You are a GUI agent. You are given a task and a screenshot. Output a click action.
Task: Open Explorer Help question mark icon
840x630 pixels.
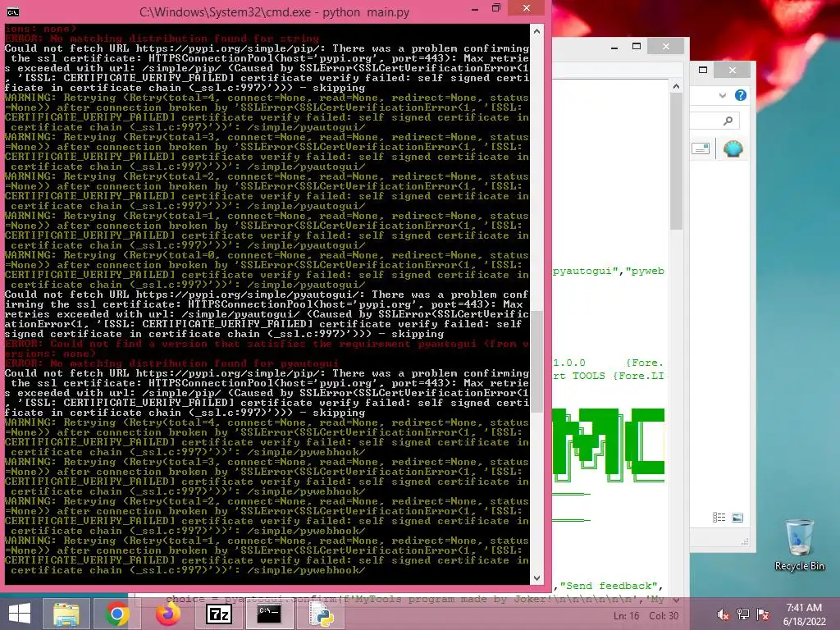(741, 95)
